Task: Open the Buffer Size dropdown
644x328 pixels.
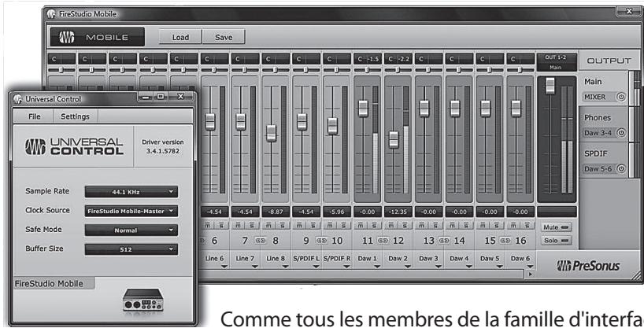Action: click(x=131, y=249)
